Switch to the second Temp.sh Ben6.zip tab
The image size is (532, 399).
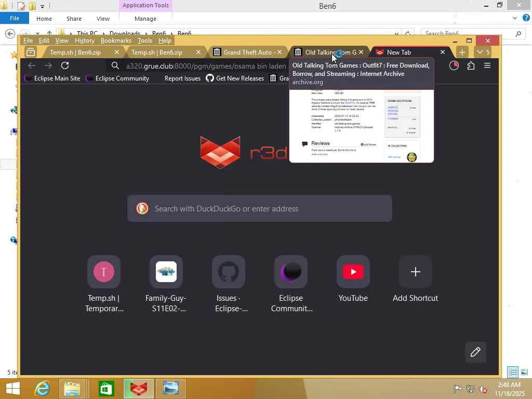tap(156, 52)
